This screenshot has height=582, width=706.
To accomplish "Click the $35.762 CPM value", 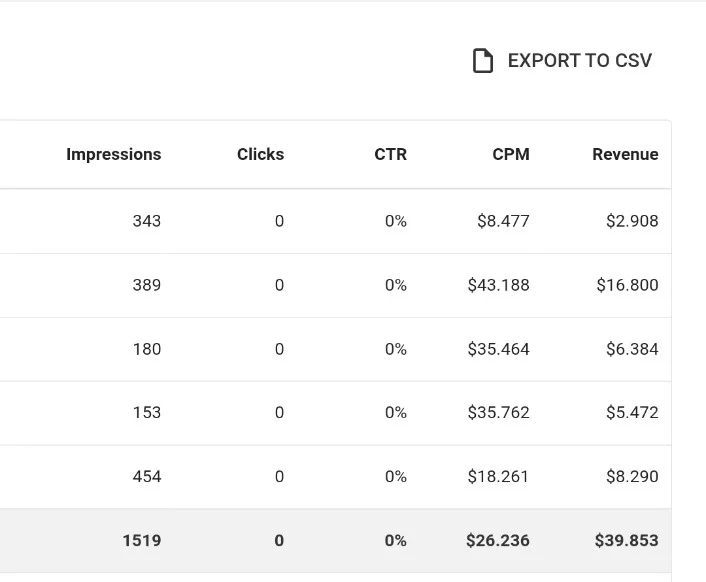I will click(498, 412).
